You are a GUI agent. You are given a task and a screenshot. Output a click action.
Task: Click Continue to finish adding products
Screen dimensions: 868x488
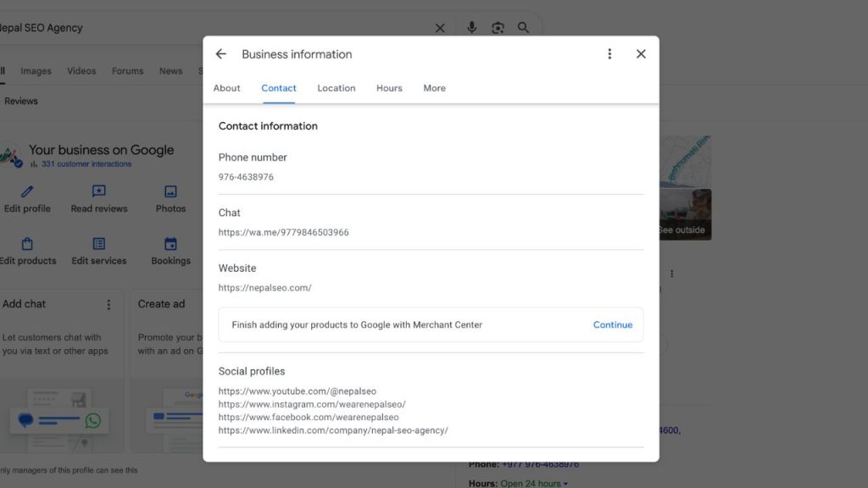coord(612,324)
